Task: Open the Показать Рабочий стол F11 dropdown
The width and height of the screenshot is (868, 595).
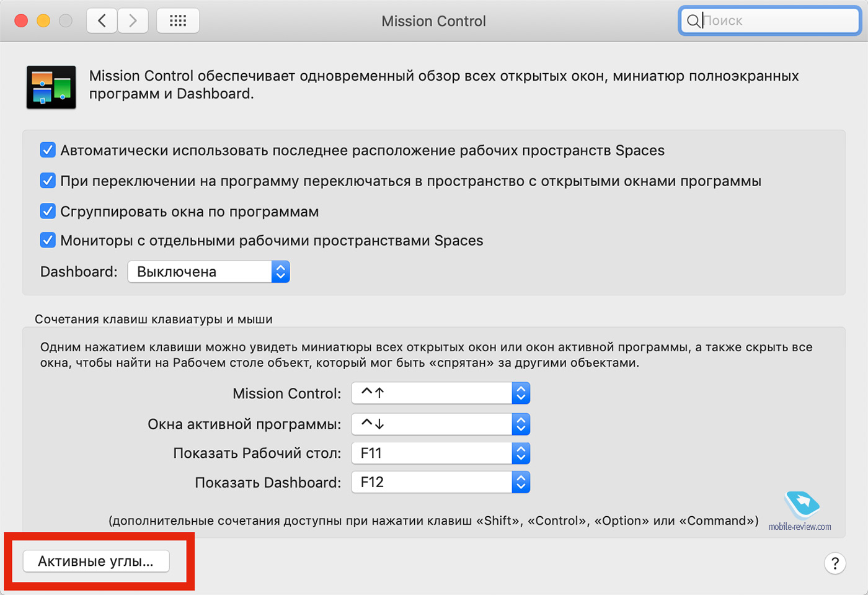Action: tap(441, 454)
